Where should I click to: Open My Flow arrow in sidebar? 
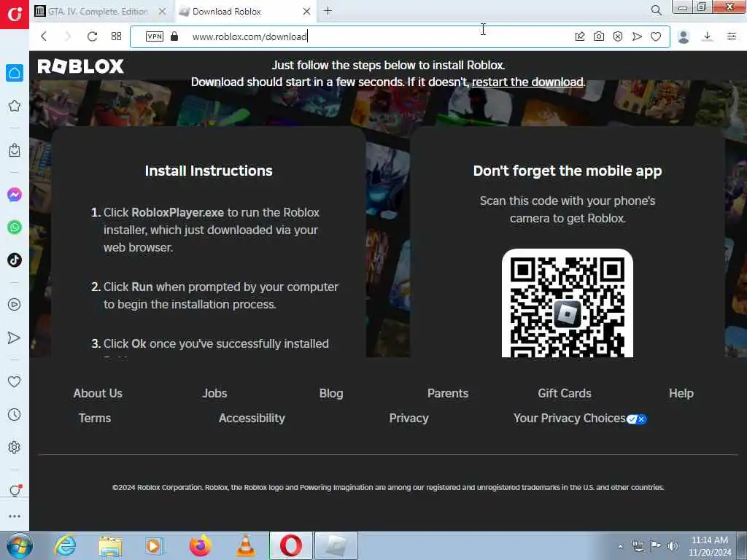pos(15,338)
